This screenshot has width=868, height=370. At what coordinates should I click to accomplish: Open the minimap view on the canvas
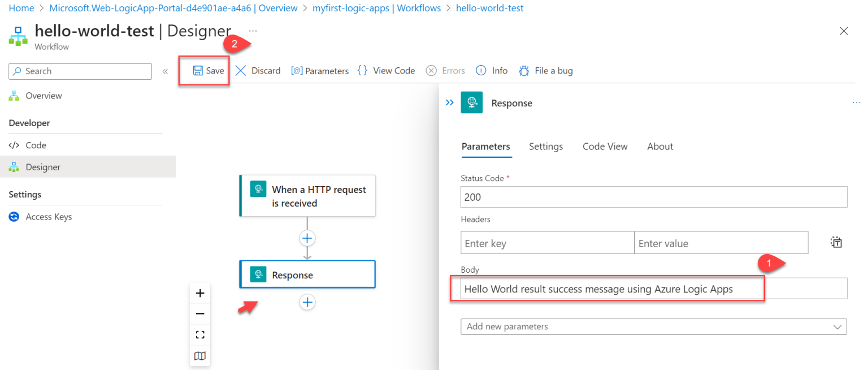(200, 355)
